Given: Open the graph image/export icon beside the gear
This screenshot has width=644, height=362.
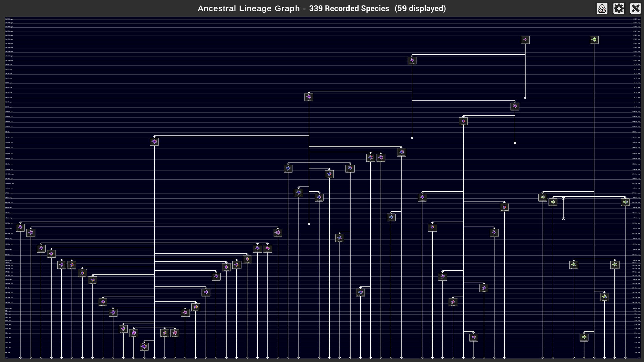Looking at the screenshot, I should click(602, 8).
